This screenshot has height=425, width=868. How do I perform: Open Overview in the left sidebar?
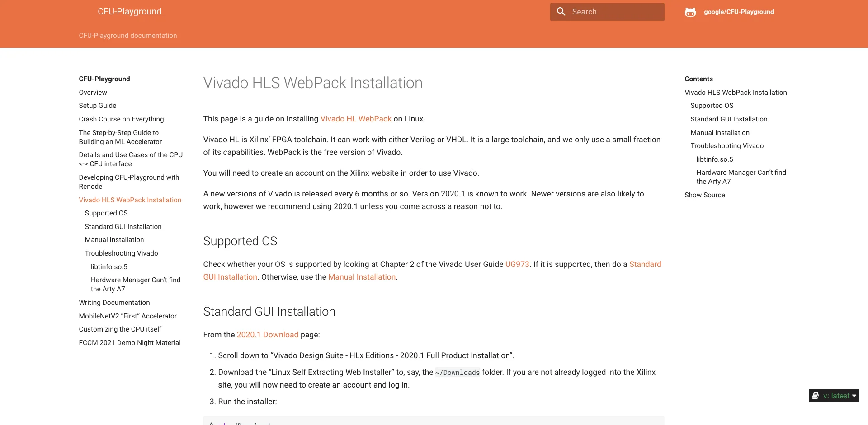93,93
